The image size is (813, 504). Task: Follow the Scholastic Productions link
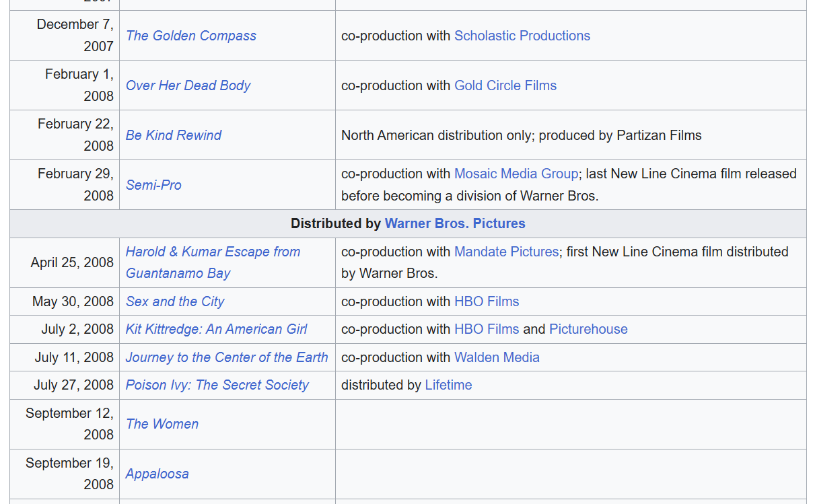coord(522,36)
